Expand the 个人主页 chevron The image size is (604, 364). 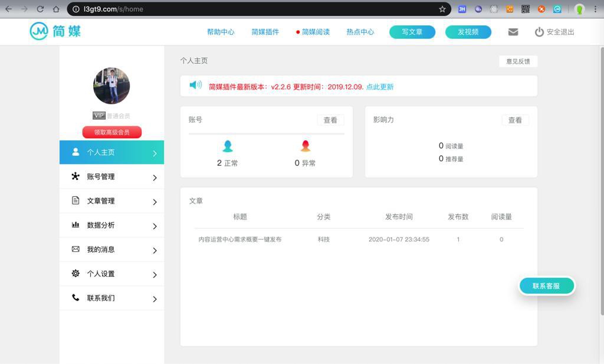point(155,153)
